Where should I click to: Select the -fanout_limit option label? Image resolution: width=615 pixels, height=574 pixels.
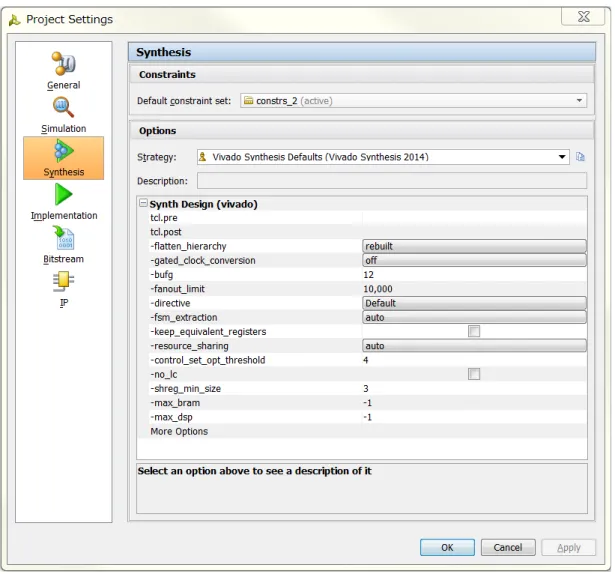click(177, 289)
